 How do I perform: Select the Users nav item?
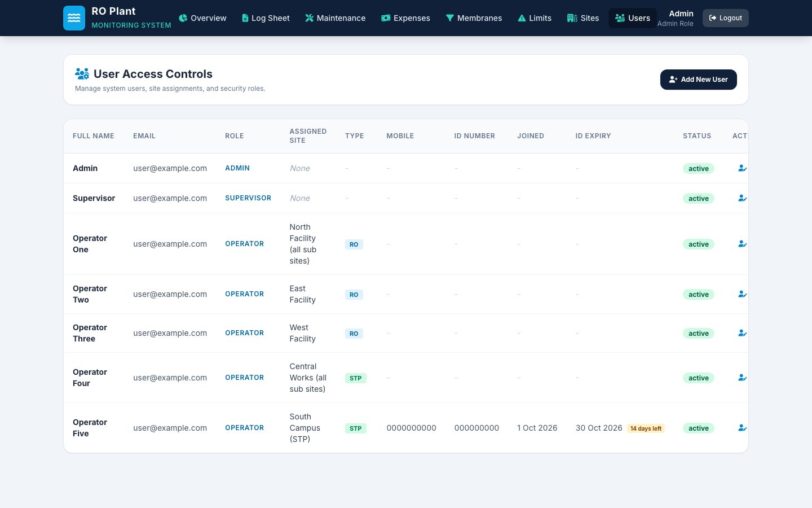[633, 18]
